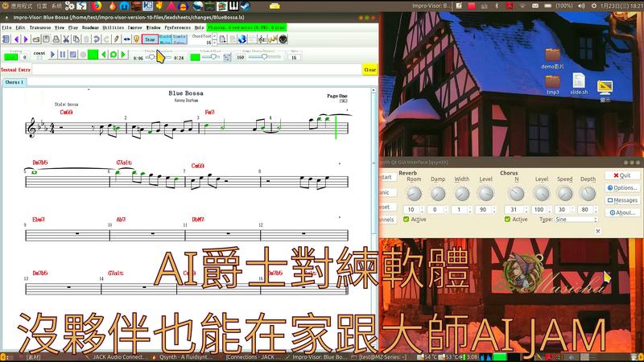644x362 pixels.
Task: Click the Reverb Room knob in Qsynth
Action: 414,193
